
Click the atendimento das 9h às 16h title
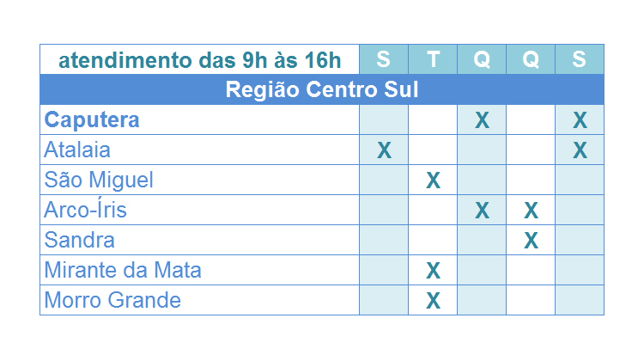coord(199,60)
